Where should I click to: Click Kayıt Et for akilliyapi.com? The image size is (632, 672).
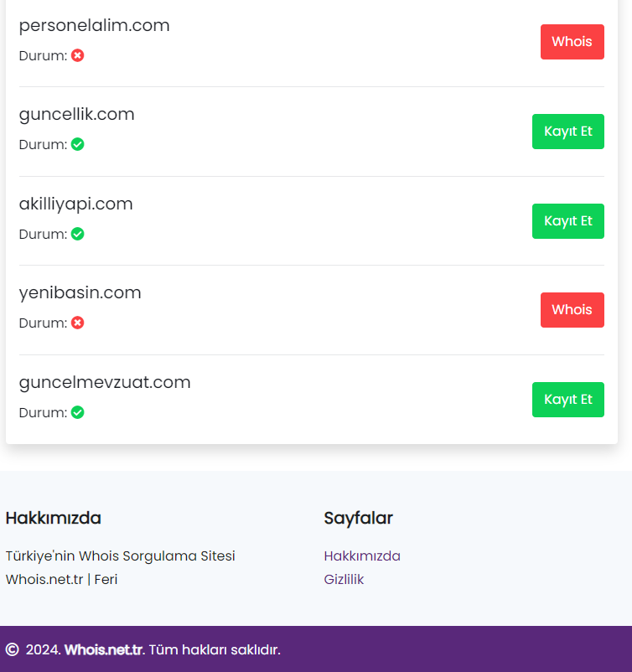[568, 221]
